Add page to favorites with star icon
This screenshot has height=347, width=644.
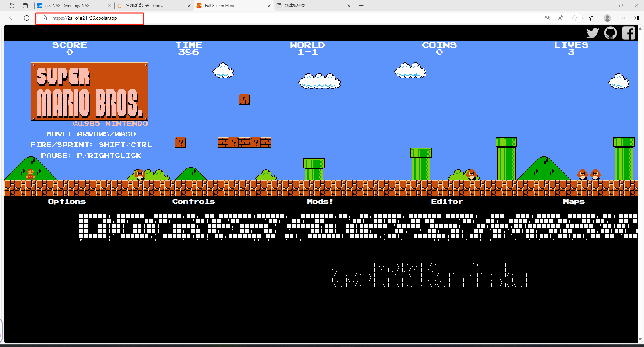[x=574, y=18]
